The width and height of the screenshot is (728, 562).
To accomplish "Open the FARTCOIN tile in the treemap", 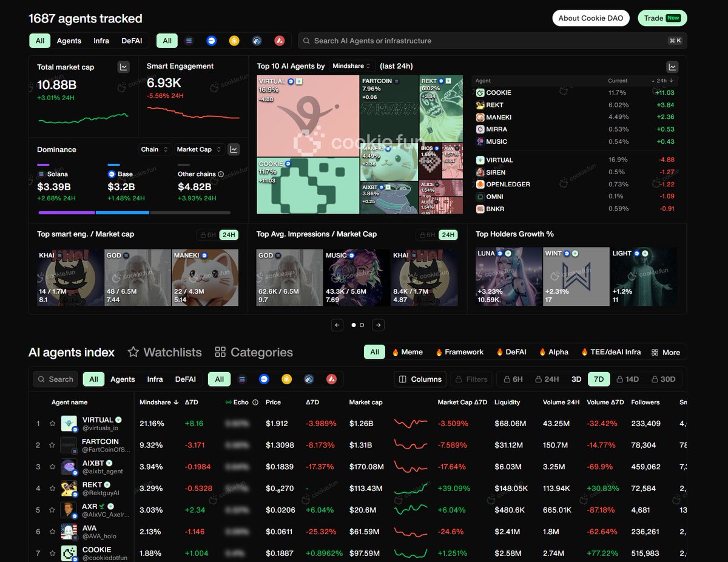I will pyautogui.click(x=389, y=109).
